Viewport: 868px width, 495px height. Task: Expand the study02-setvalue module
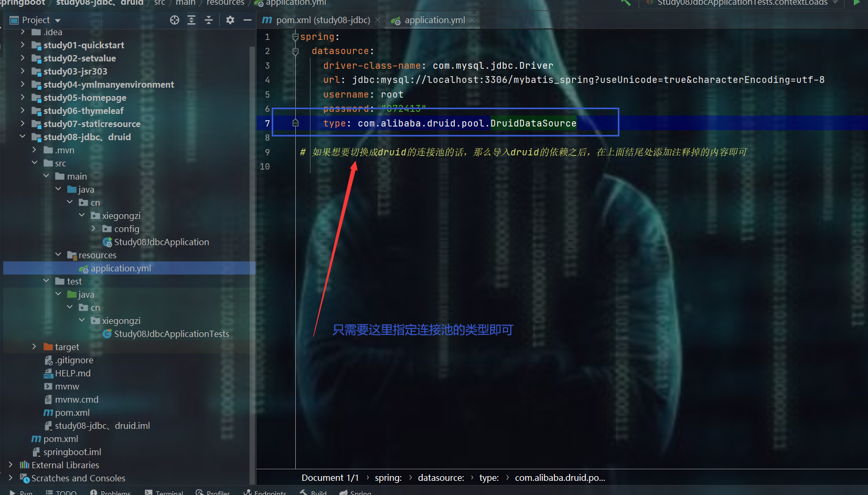point(23,58)
